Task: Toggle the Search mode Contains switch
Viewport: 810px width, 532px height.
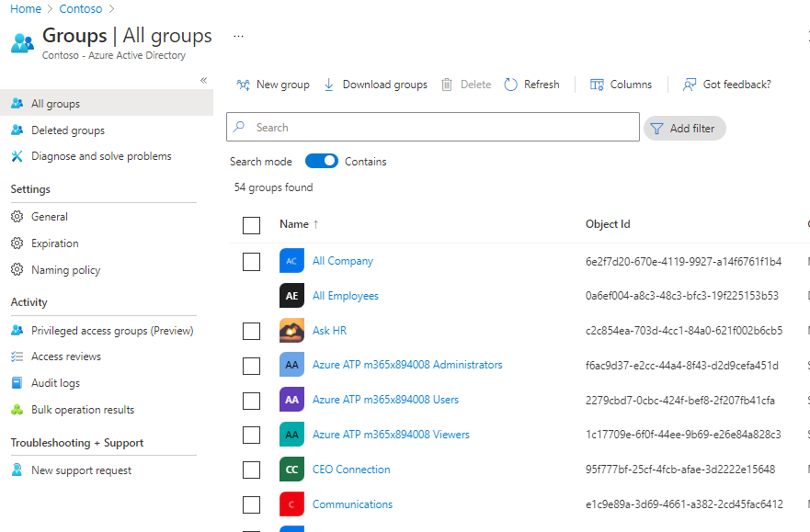Action: (x=322, y=162)
